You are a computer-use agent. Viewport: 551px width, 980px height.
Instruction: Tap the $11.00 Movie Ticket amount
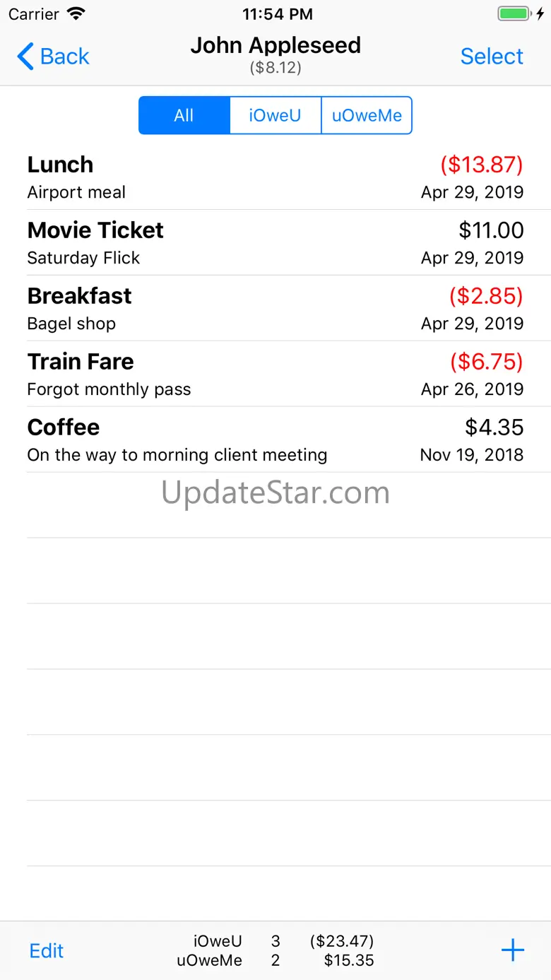[491, 230]
